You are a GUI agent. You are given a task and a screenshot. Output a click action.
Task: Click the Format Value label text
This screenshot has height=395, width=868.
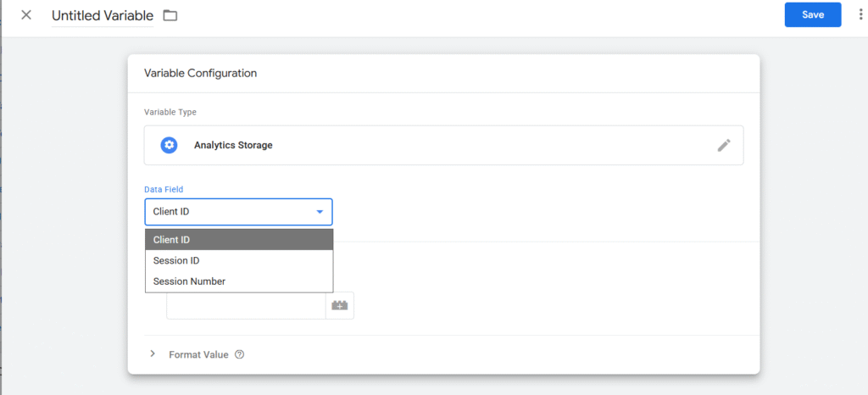coord(198,354)
